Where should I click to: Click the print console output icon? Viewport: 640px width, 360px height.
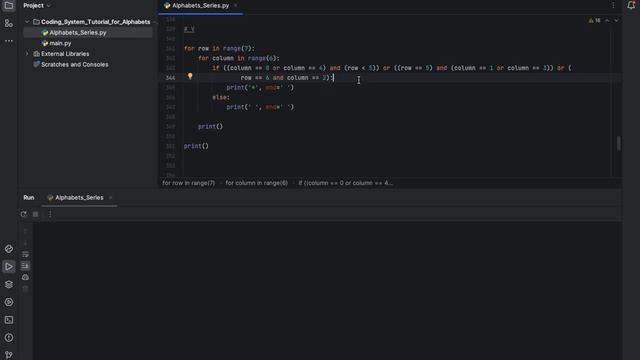coord(25,277)
